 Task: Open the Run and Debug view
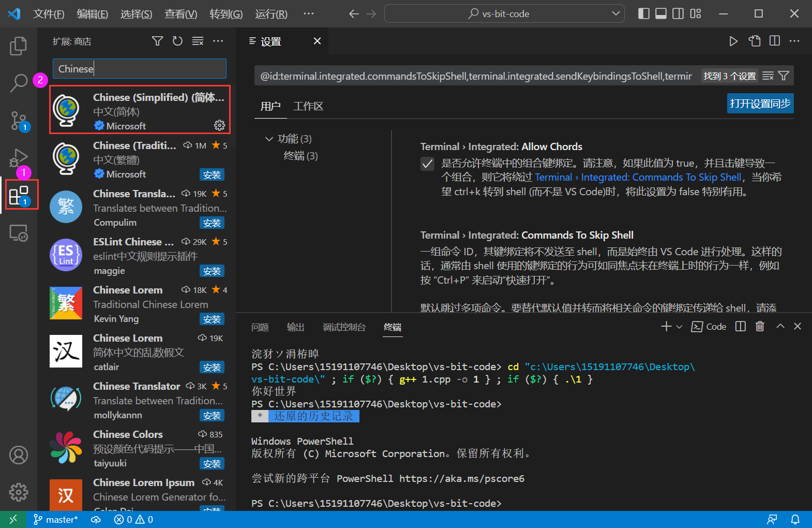pyautogui.click(x=19, y=157)
